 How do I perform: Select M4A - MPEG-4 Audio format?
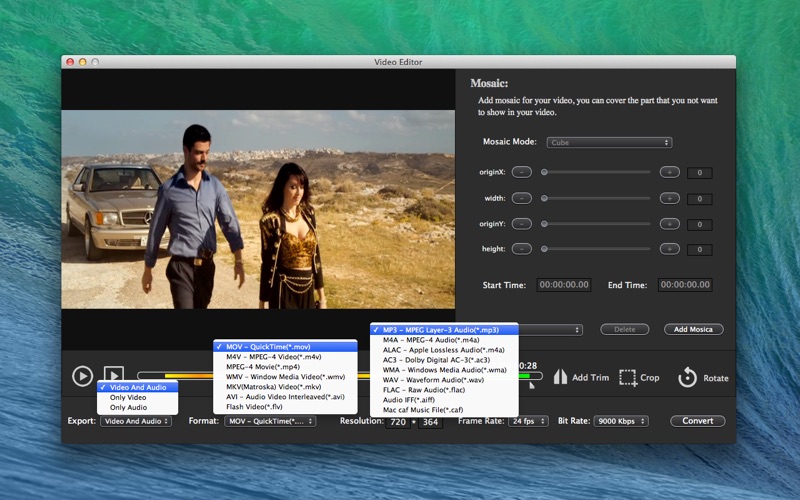click(x=444, y=340)
